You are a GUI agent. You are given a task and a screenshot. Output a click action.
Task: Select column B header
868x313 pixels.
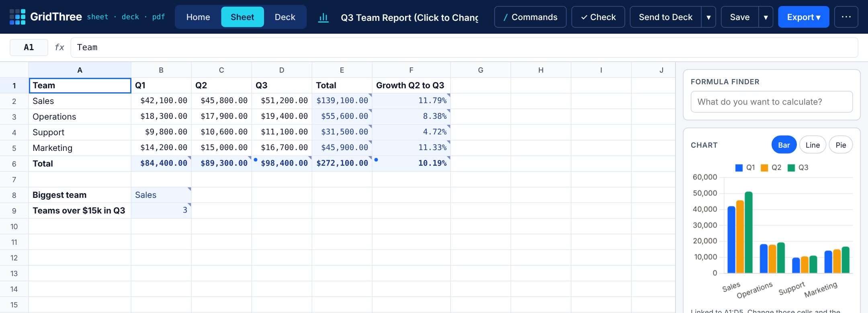(161, 70)
